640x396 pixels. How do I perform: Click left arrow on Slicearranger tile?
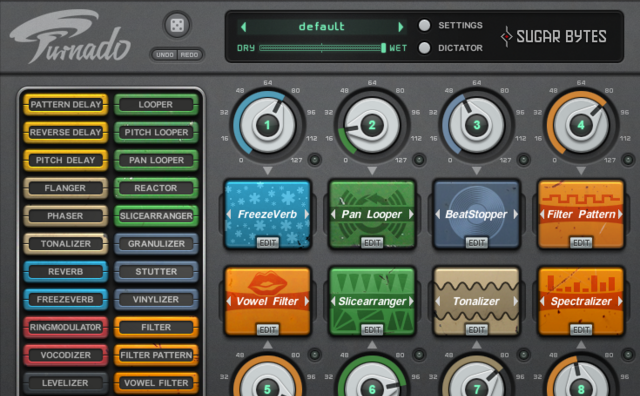coord(333,301)
